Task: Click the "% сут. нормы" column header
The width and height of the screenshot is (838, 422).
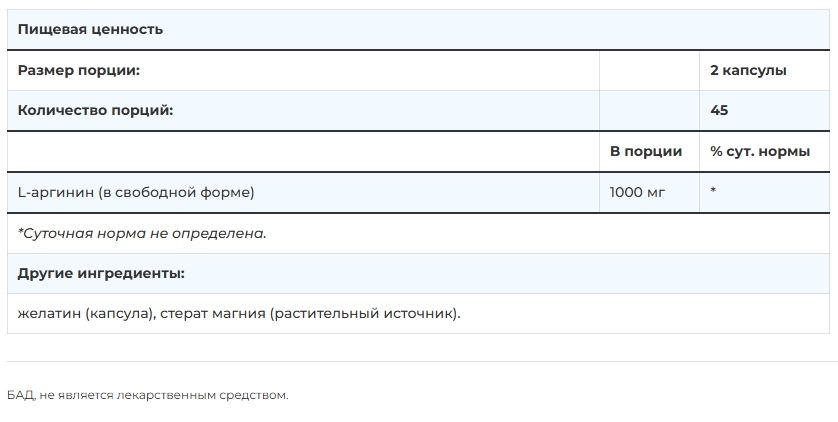Action: tap(760, 152)
